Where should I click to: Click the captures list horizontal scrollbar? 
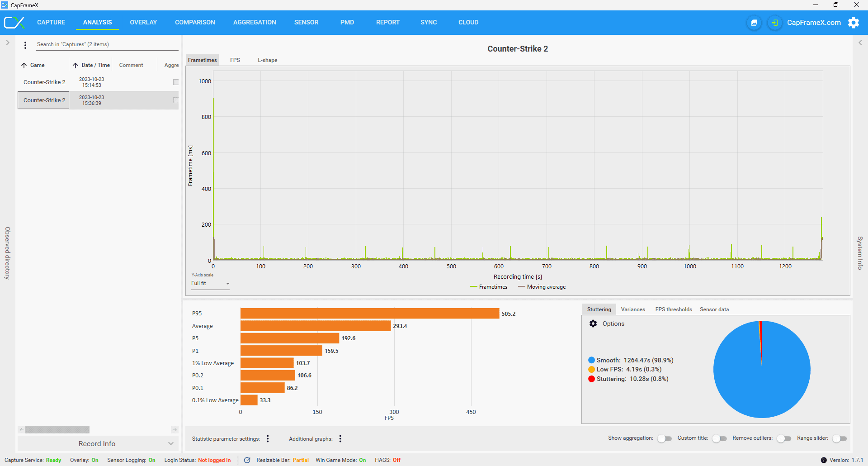click(x=57, y=429)
